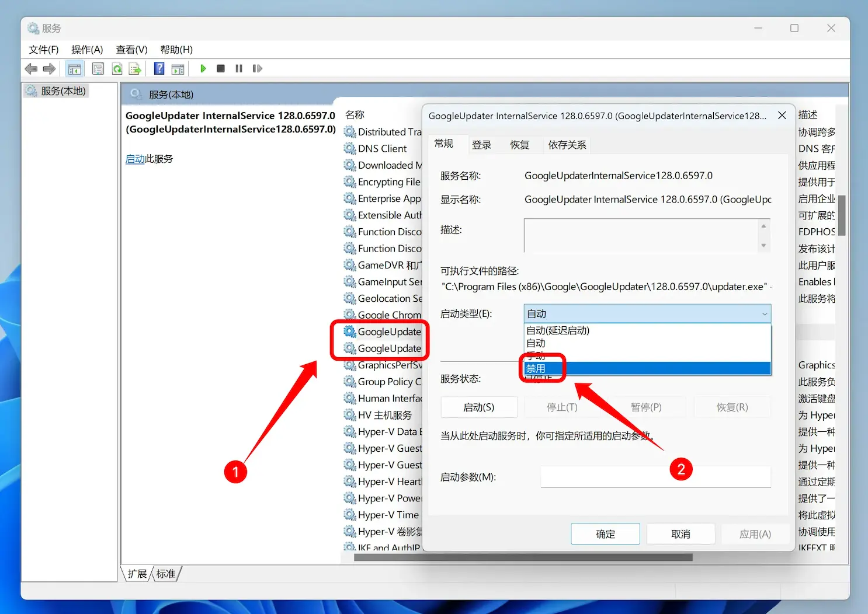Click the Refresh toolbar icon
The width and height of the screenshot is (868, 614).
117,69
